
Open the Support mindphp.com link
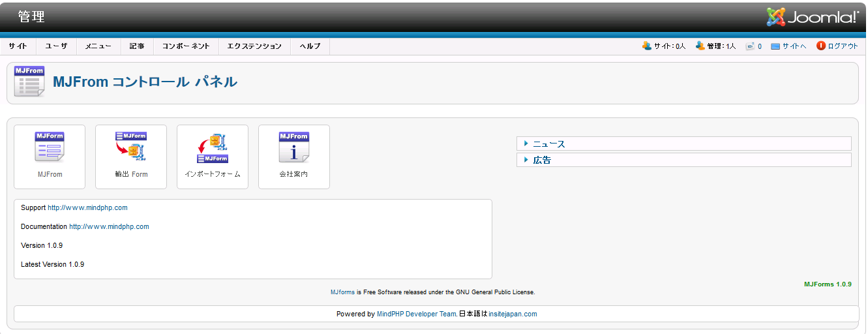[x=87, y=207]
